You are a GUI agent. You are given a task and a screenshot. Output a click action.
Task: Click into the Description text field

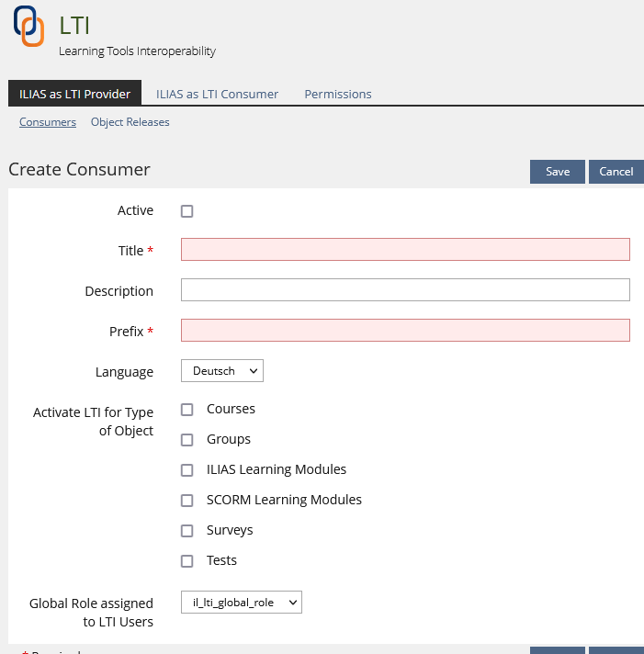pyautogui.click(x=405, y=290)
